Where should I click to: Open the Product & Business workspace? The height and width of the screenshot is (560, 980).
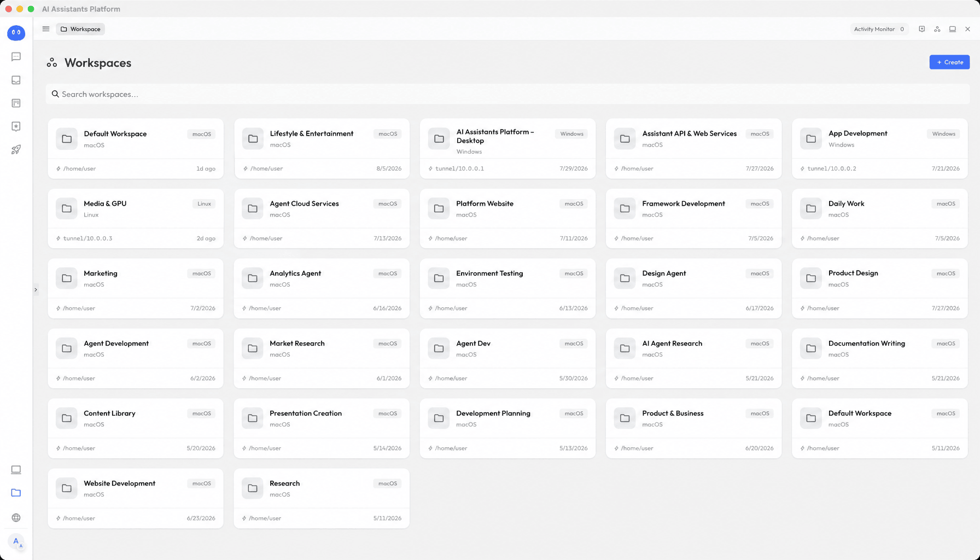693,429
